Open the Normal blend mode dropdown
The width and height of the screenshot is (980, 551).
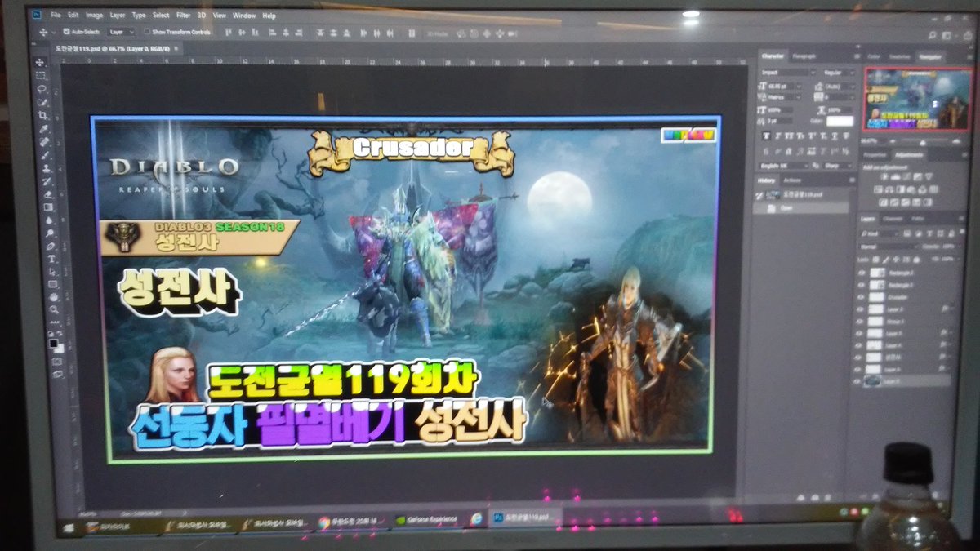pyautogui.click(x=887, y=246)
